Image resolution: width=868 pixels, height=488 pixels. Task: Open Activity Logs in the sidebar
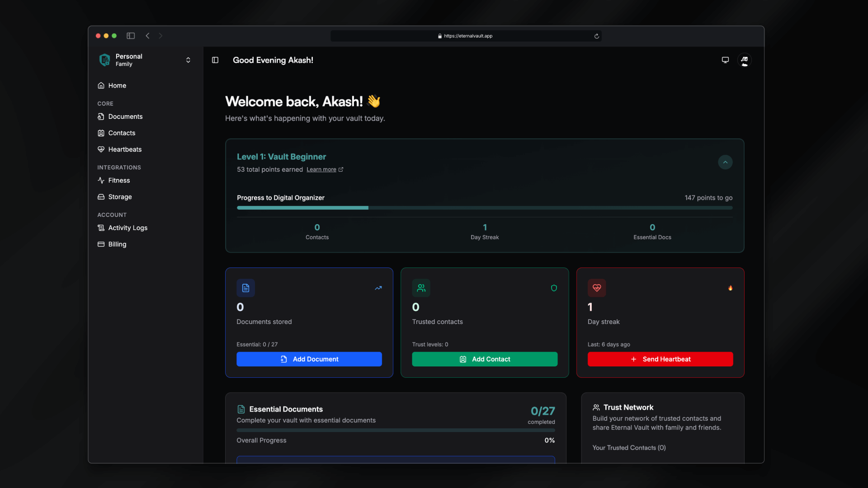tap(127, 228)
